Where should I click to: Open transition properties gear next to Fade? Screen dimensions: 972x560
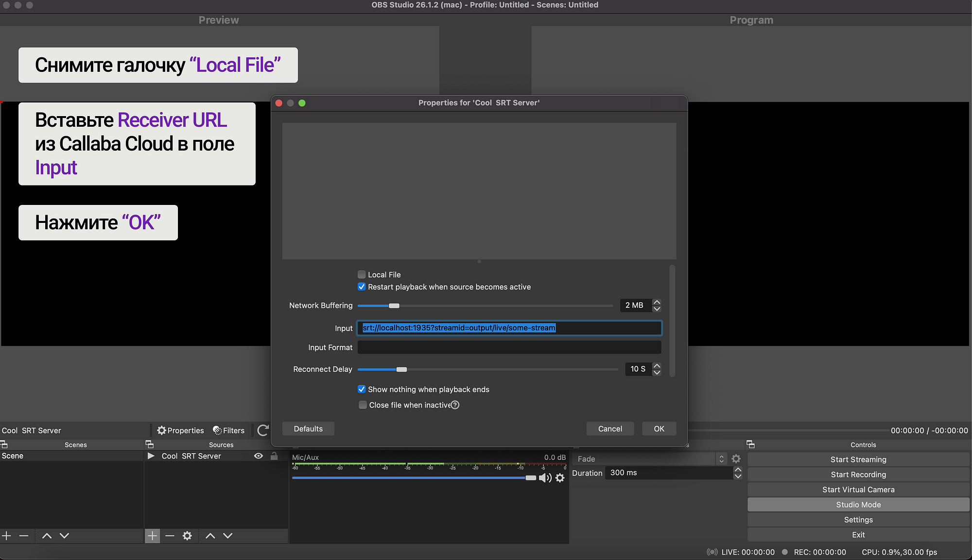[x=736, y=458]
